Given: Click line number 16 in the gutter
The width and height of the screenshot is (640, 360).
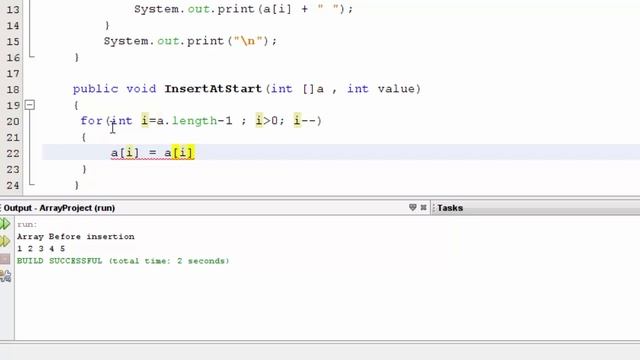Looking at the screenshot, I should [13, 58].
